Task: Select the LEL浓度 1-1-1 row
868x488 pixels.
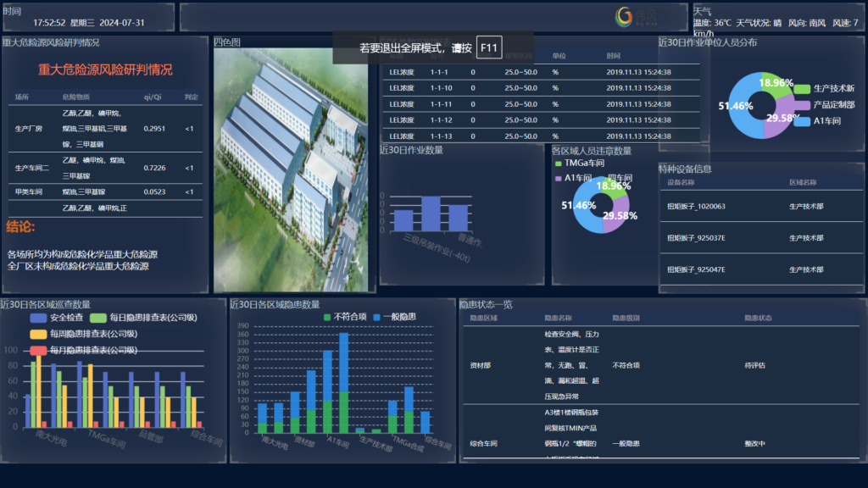Action: click(541, 72)
